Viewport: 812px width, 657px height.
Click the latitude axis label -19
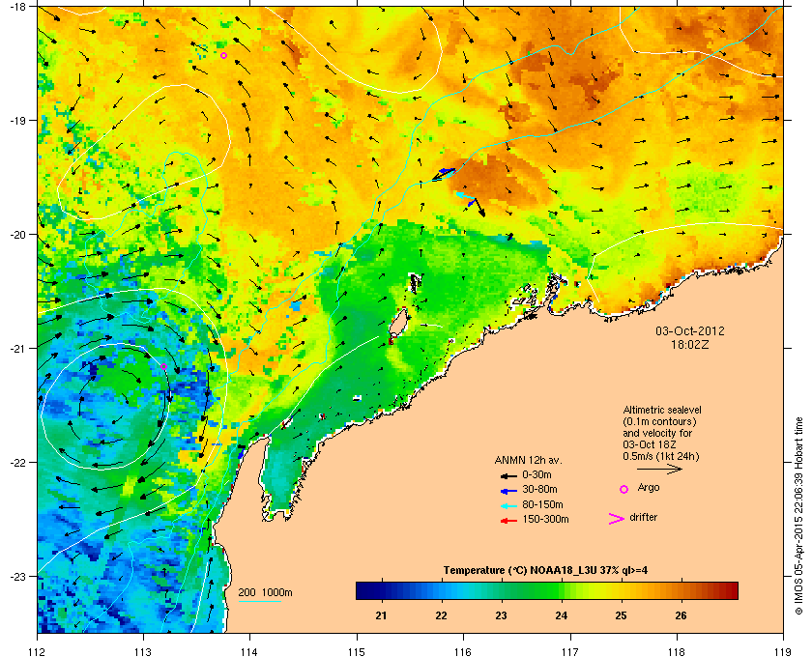[x=16, y=120]
